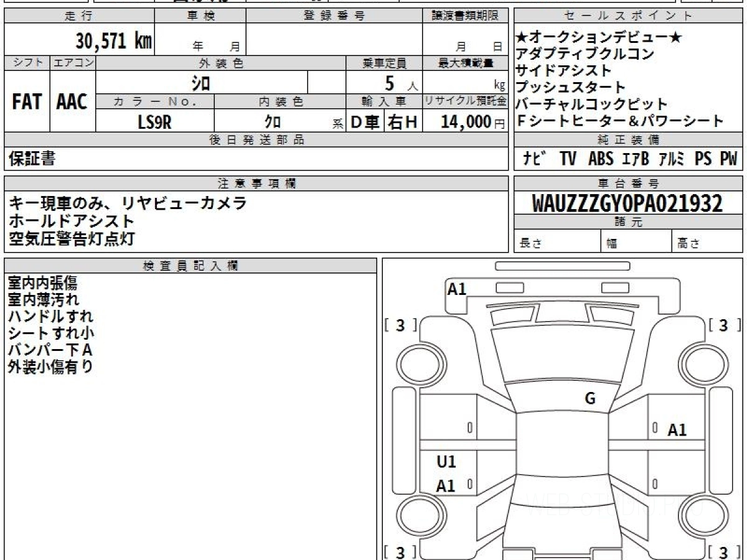Click the A1 mark on the front bumper
Image resolution: width=747 pixels, height=560 pixels.
[x=457, y=289]
